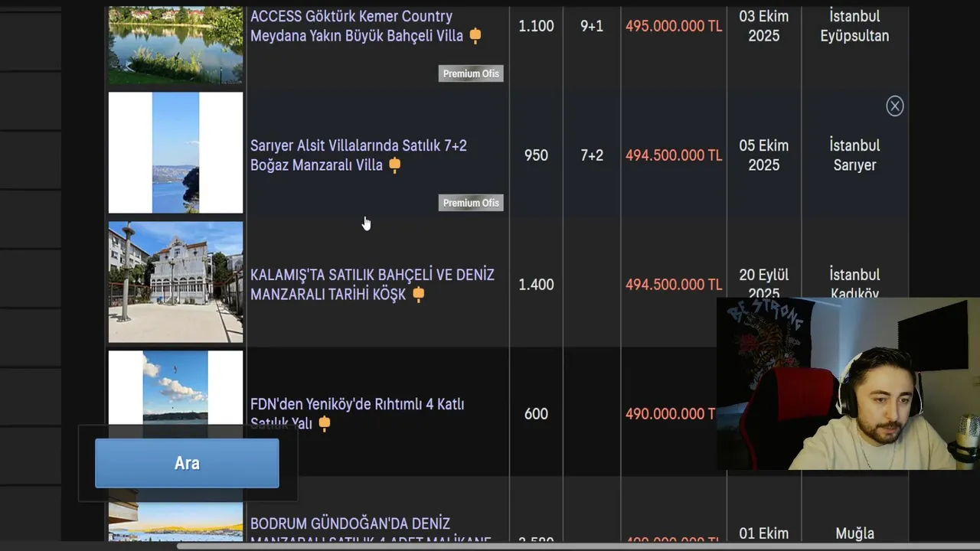
Task: Click the 490.000.000 TL price of Yeniköy yalı
Action: tap(671, 414)
